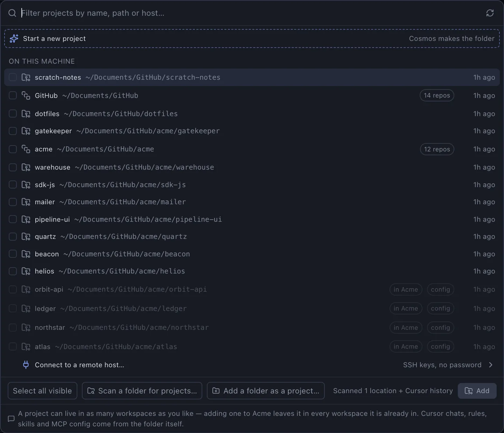This screenshot has height=433, width=504.
Task: Click the repo folder icon next to warehouse
Action: [x=26, y=167]
